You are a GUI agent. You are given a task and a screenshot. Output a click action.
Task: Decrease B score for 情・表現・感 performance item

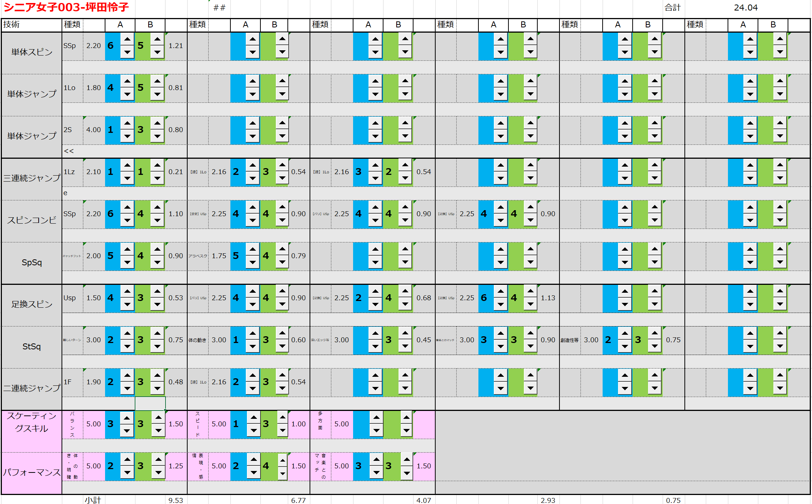(283, 474)
